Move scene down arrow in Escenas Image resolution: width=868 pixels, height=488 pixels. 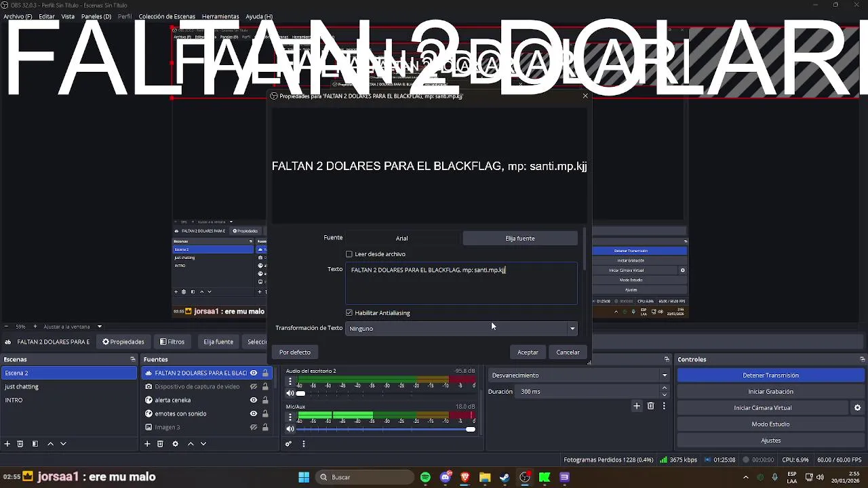click(63, 444)
